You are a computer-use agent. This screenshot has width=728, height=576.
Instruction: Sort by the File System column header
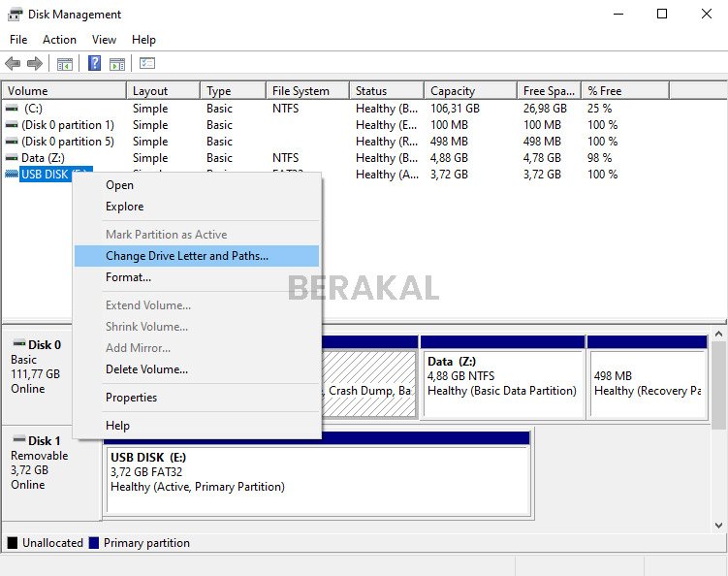tap(308, 90)
